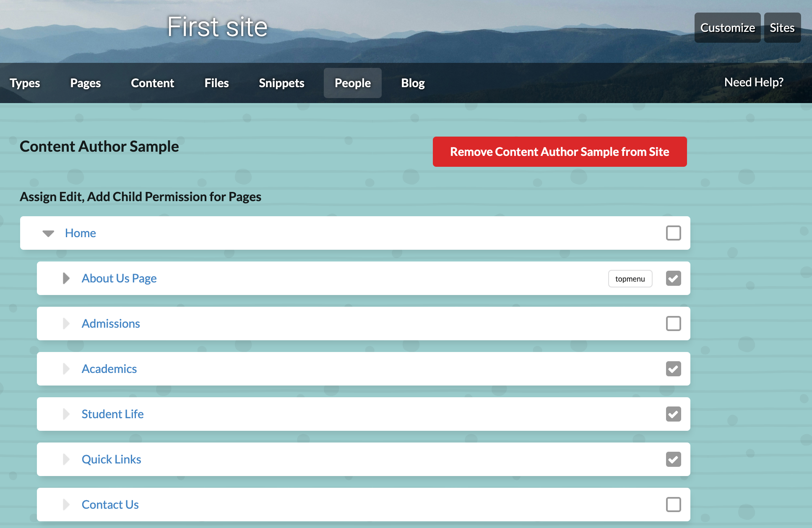812x528 pixels.
Task: Expand the Contact Us arrow
Action: click(66, 505)
